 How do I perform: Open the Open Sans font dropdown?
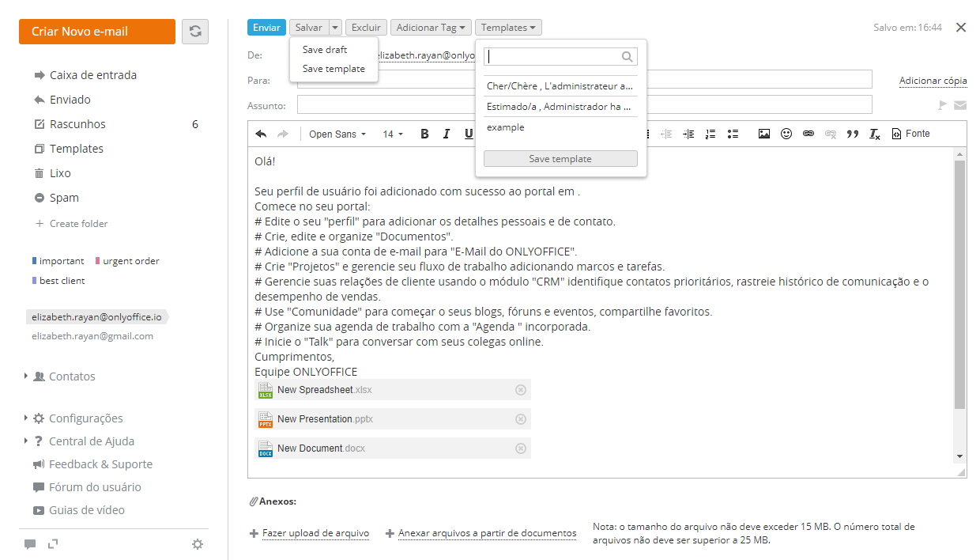pyautogui.click(x=337, y=134)
